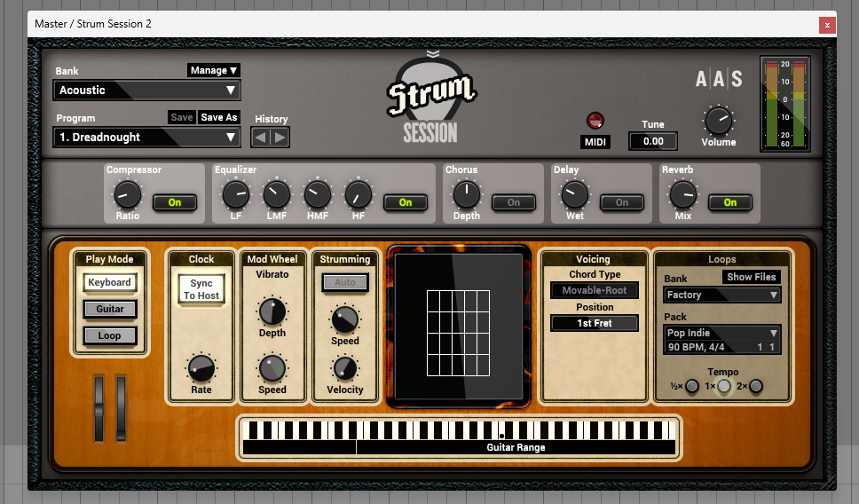Toggle Sync To Host clock
Screen dimensions: 859x504
click(201, 289)
